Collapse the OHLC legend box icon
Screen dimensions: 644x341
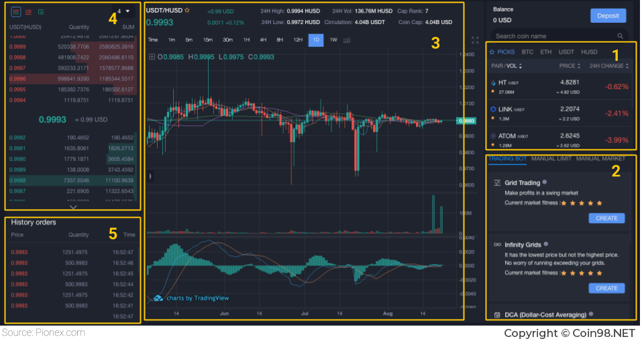click(x=152, y=57)
